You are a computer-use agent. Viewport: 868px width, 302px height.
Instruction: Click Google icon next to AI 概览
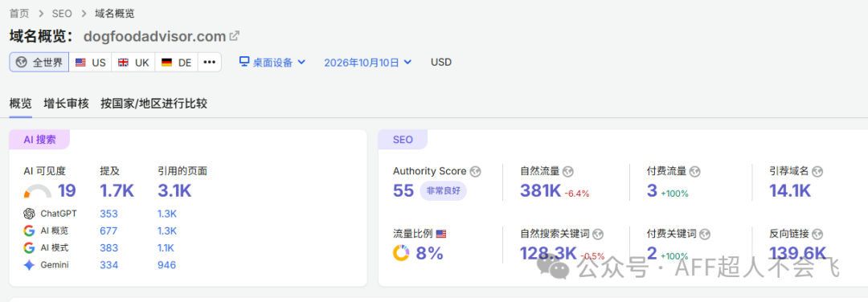pos(30,231)
